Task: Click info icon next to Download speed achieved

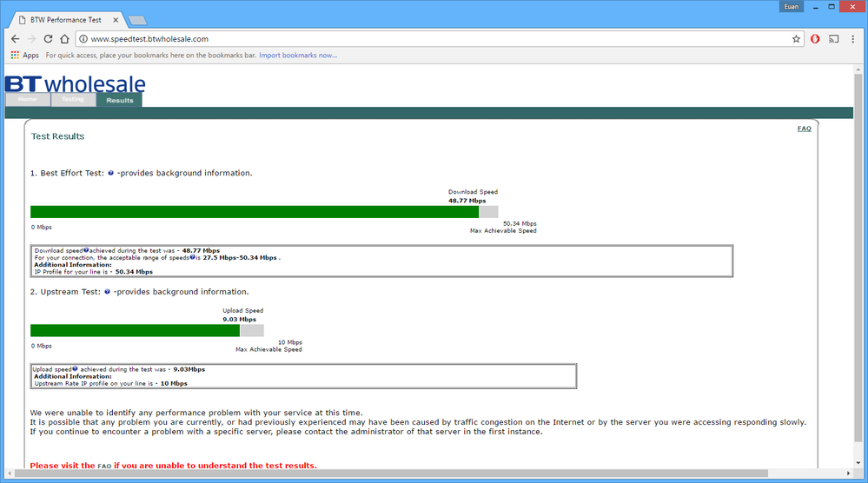Action: (x=86, y=250)
